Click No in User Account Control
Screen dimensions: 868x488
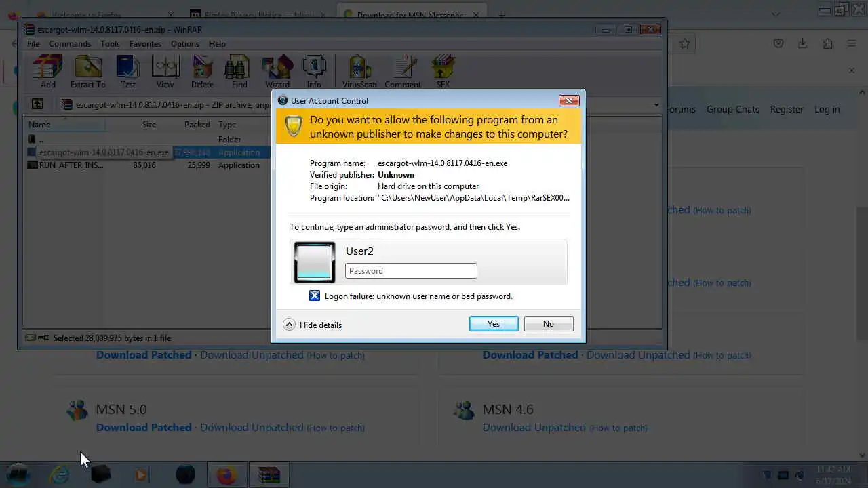tap(549, 324)
